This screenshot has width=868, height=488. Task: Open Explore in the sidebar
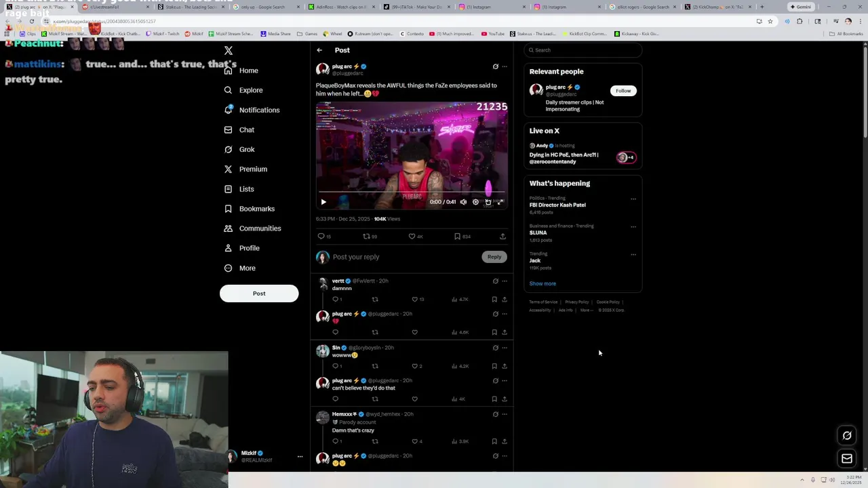click(x=243, y=90)
